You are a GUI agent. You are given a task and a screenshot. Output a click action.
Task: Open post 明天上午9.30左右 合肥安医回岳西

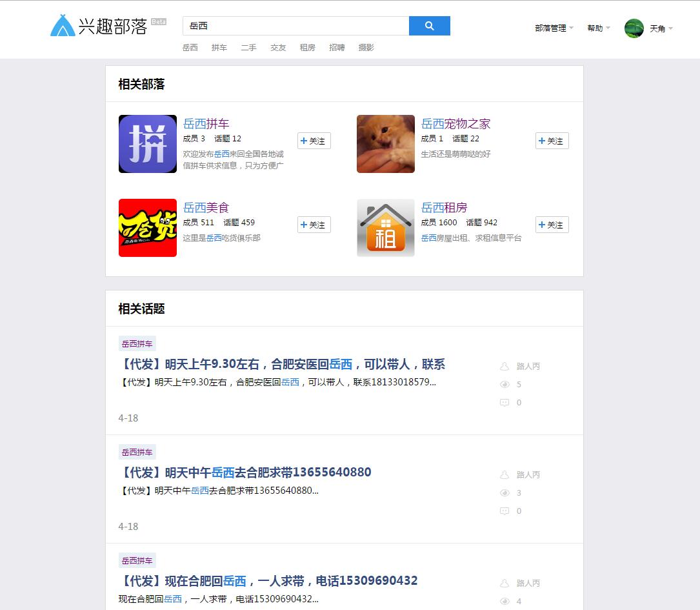(x=282, y=365)
